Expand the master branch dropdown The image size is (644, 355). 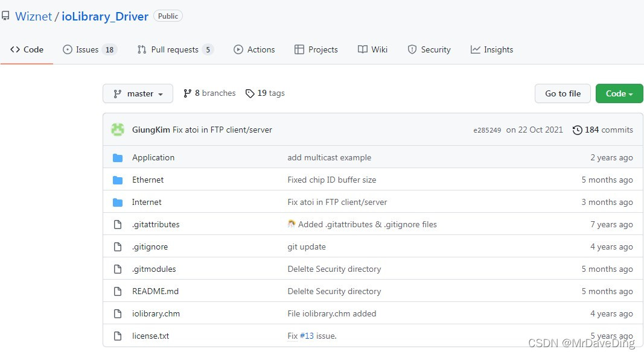[x=138, y=93]
